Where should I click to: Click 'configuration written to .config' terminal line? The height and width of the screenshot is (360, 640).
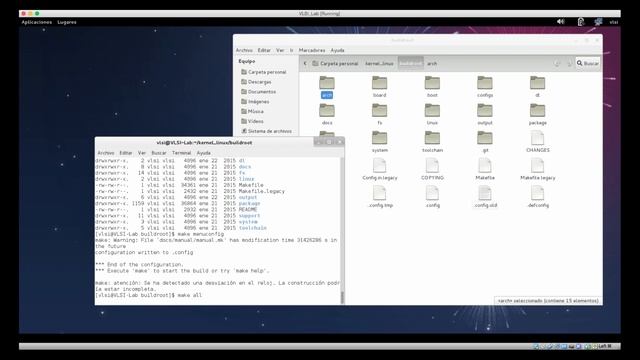click(x=144, y=252)
